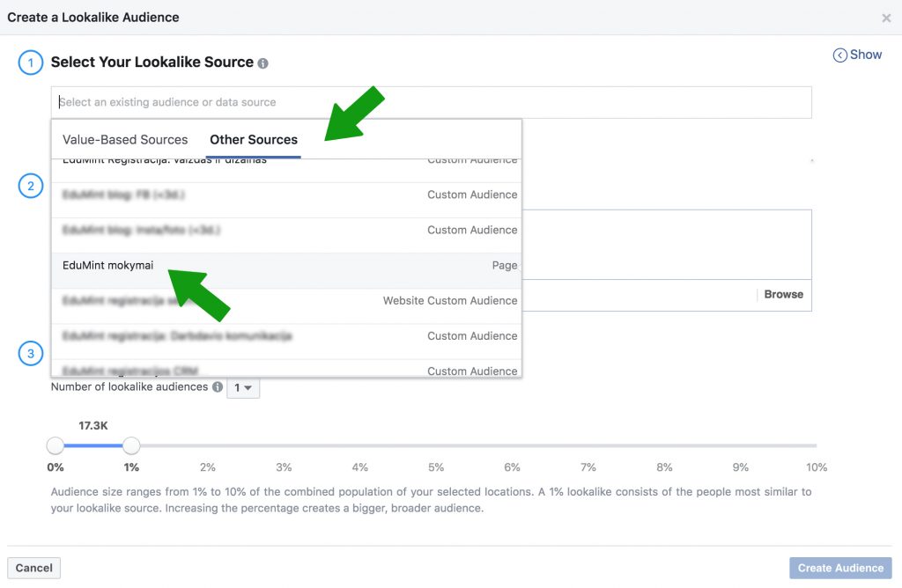Select the EduMint blog FB Custom Audience entry
The height and width of the screenshot is (588, 902).
(286, 195)
